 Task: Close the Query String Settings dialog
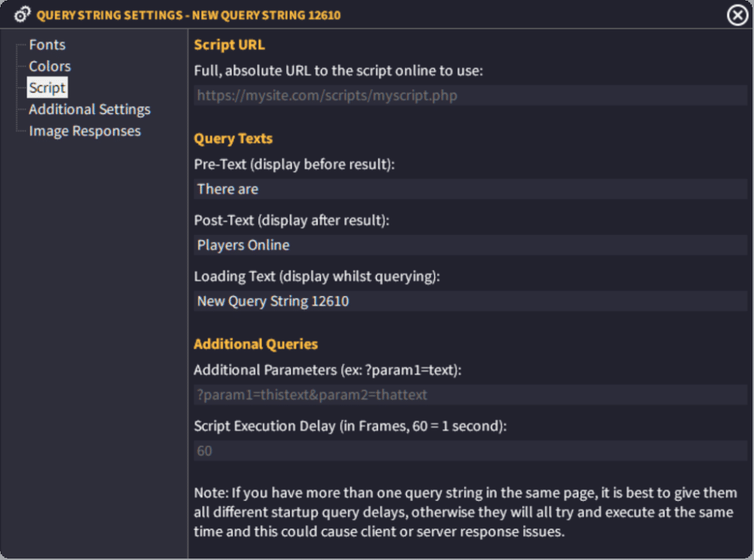tap(737, 15)
